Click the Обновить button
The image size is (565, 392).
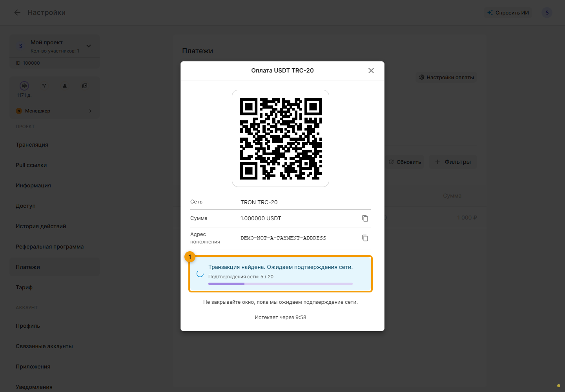pyautogui.click(x=405, y=162)
